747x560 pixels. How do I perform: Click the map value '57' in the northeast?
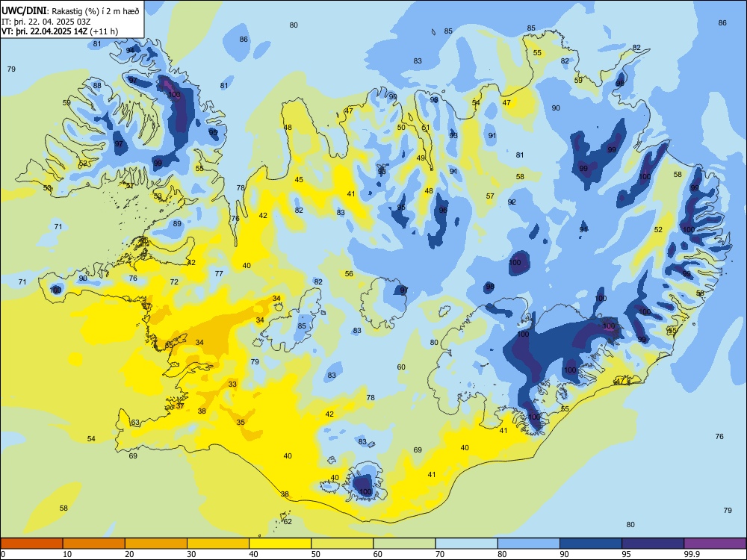pos(490,196)
